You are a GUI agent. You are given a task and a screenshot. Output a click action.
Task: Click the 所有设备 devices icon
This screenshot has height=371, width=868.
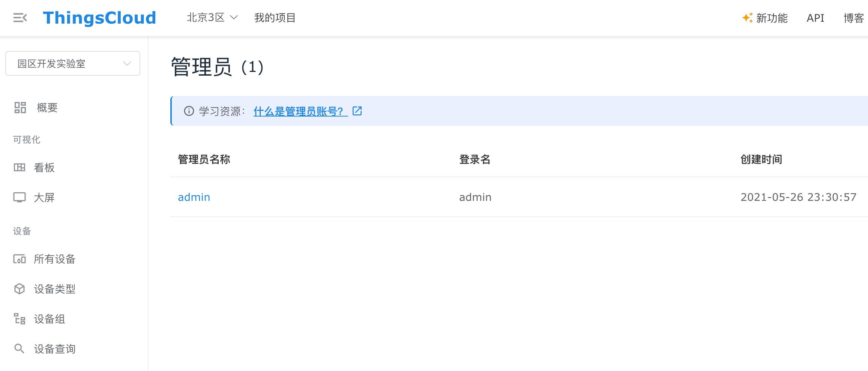click(x=20, y=259)
